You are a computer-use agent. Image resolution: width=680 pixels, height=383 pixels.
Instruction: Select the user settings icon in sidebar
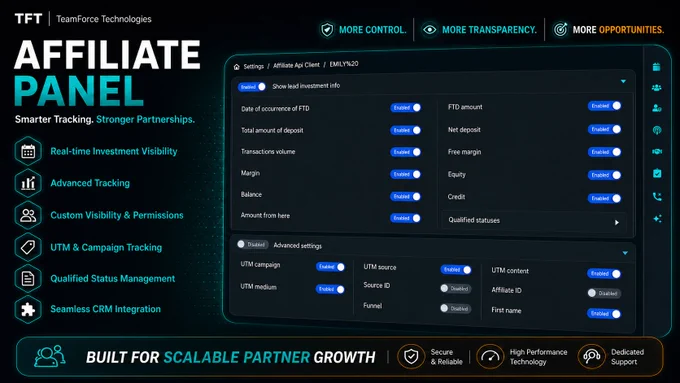pyautogui.click(x=657, y=108)
